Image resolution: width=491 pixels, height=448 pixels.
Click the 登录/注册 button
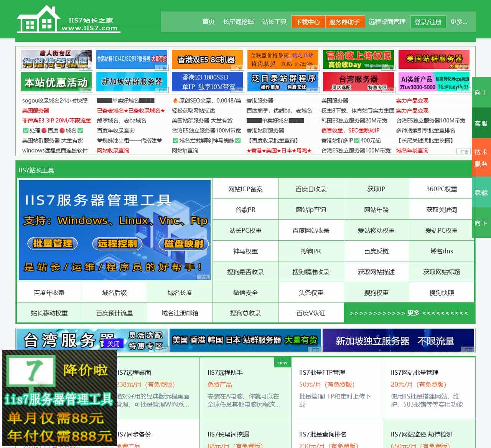(428, 22)
